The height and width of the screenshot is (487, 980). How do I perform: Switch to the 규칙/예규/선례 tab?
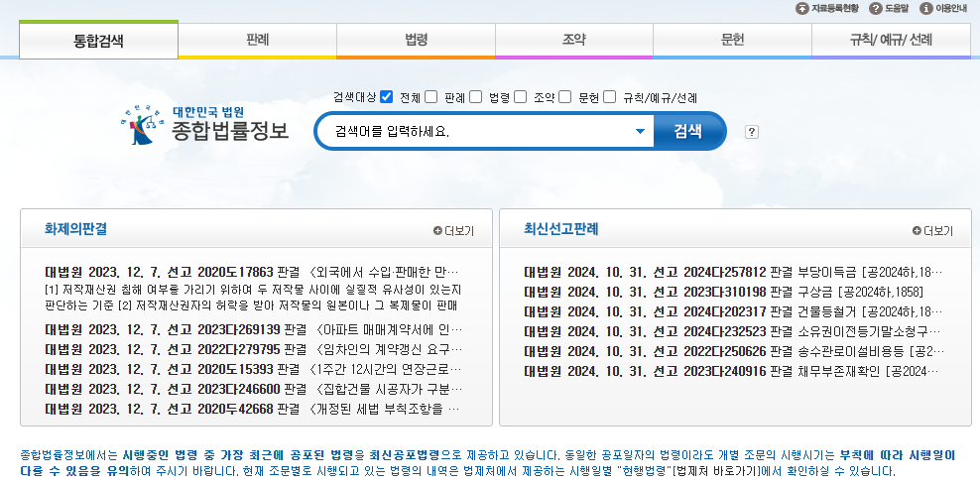click(x=892, y=41)
